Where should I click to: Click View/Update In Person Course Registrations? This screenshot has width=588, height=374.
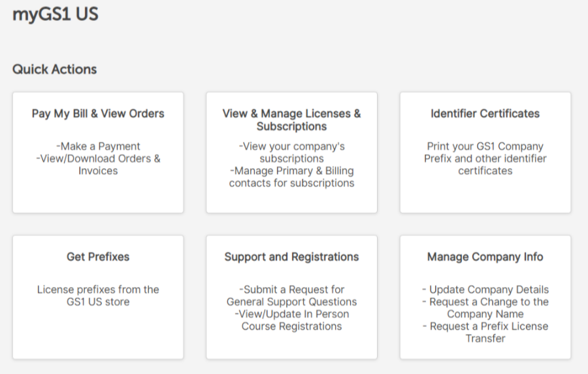(x=292, y=320)
